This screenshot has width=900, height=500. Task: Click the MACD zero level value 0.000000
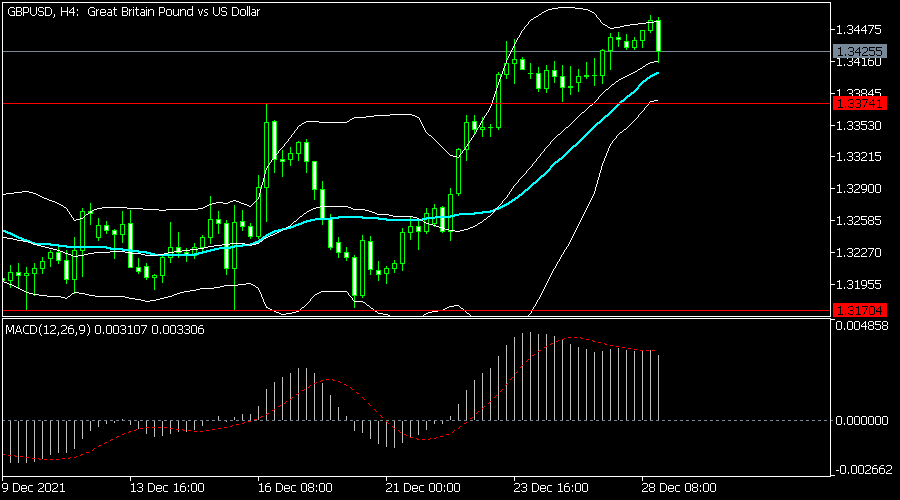pyautogui.click(x=862, y=421)
